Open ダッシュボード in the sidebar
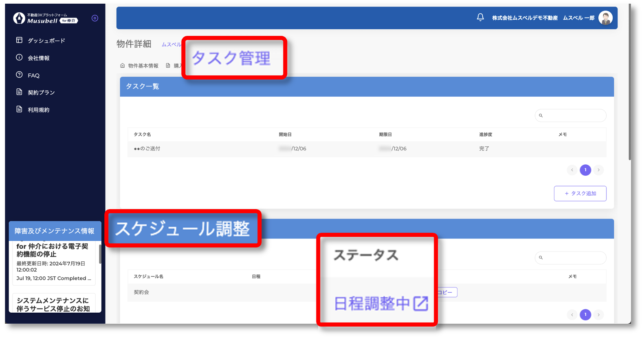This screenshot has height=340, width=644. coord(46,41)
